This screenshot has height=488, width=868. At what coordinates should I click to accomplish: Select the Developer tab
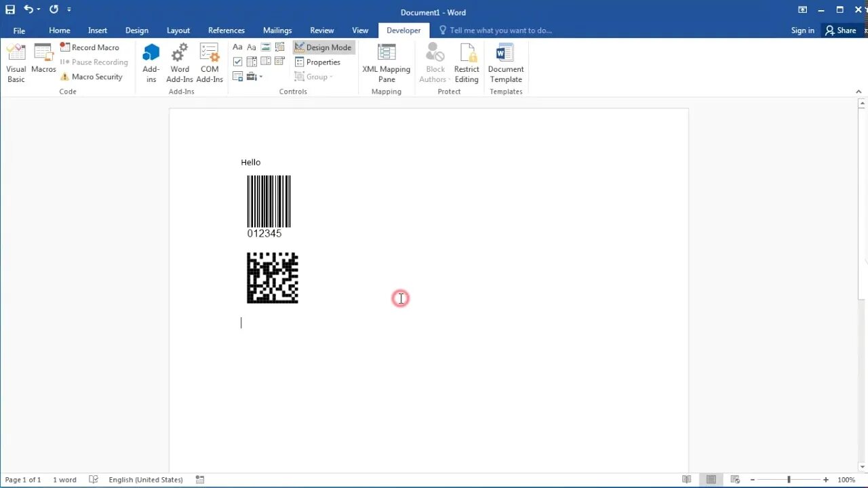point(403,30)
